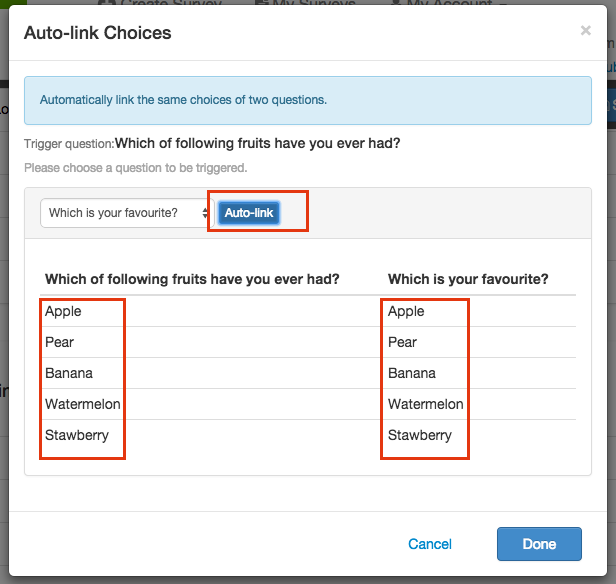Choose Stawberry under 'Which is your favourite?'
Screen dimensions: 616x584
(420, 435)
